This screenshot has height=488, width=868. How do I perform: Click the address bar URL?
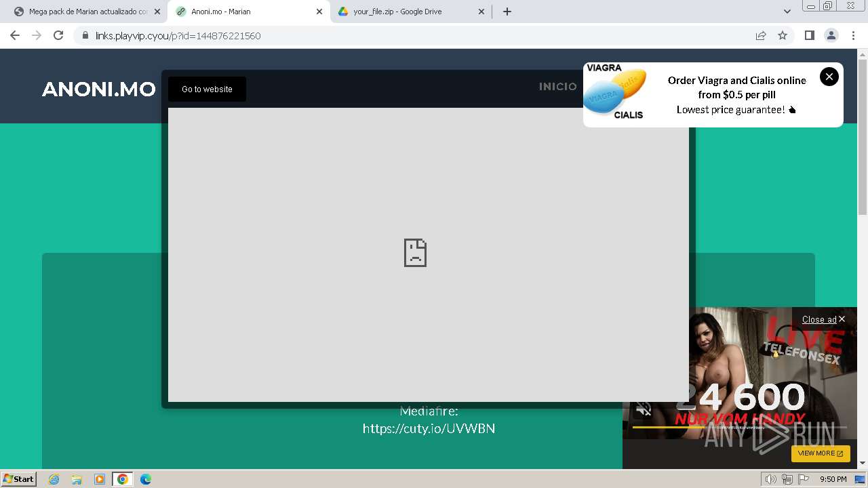click(178, 36)
